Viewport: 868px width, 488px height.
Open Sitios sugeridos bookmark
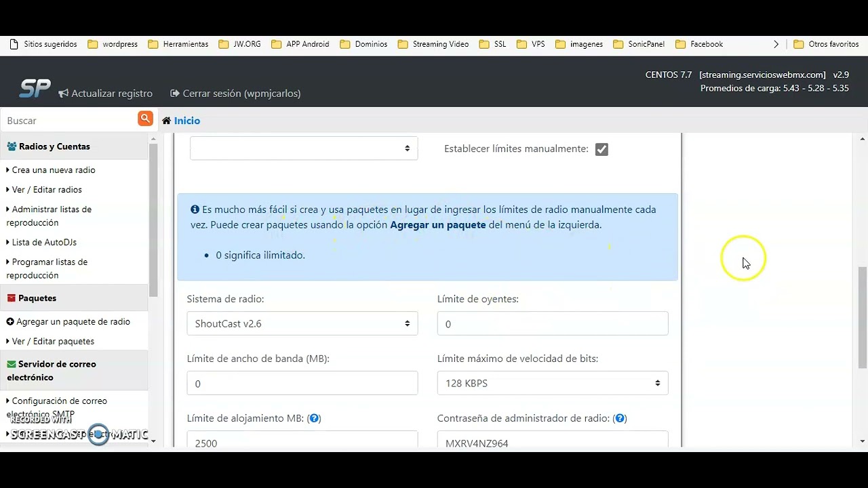coord(43,44)
